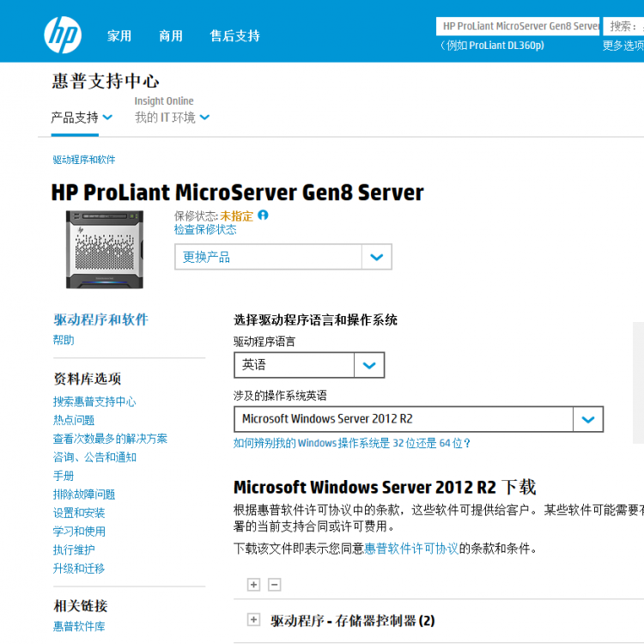Viewport: 644px width, 644px height.
Task: Click the 检查保修状态 link
Action: [x=205, y=229]
